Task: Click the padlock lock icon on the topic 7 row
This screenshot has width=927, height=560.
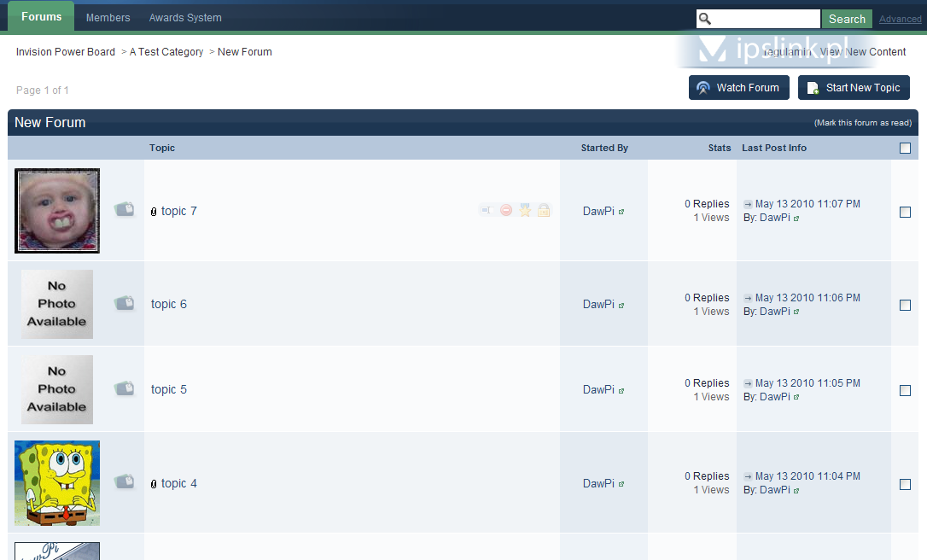Action: (544, 211)
